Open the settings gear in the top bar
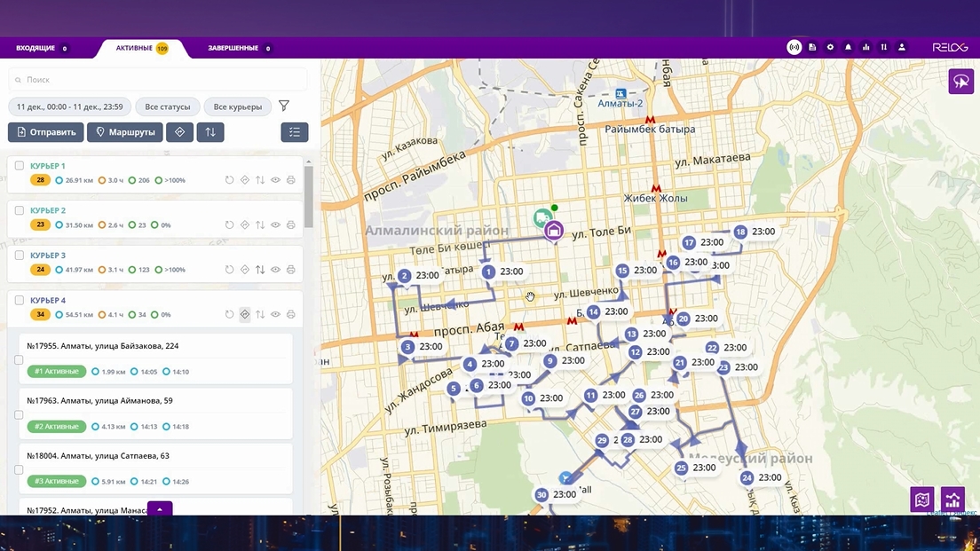Image resolution: width=980 pixels, height=551 pixels. click(x=830, y=47)
